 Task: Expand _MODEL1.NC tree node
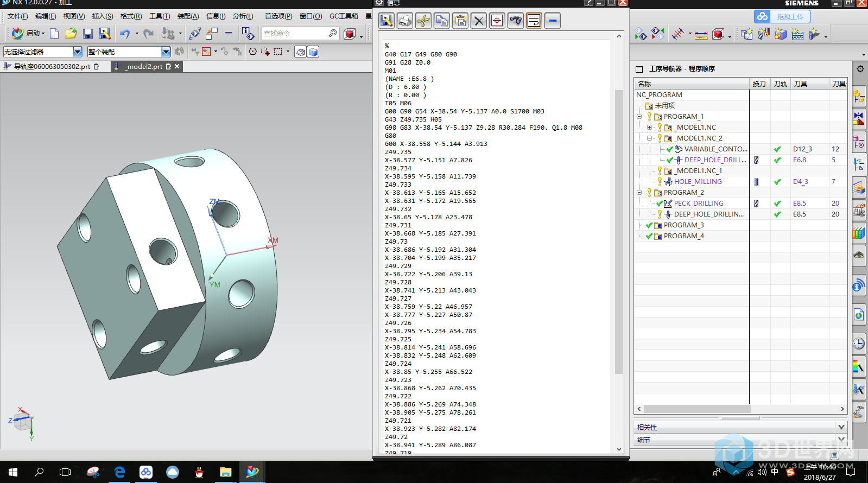(649, 128)
